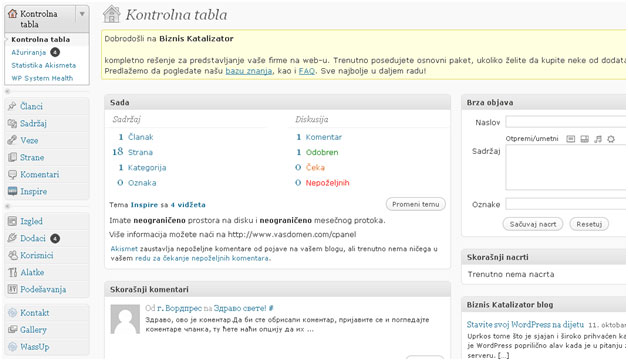Open redu za čekanje nepoželjnih komentara link
The image size is (628, 361).
pyautogui.click(x=202, y=258)
